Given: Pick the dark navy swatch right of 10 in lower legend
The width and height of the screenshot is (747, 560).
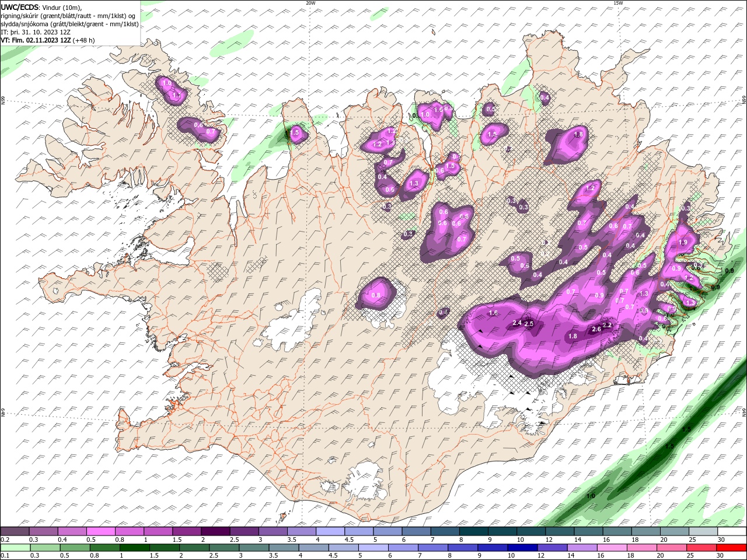Looking at the screenshot, I should point(521,548).
